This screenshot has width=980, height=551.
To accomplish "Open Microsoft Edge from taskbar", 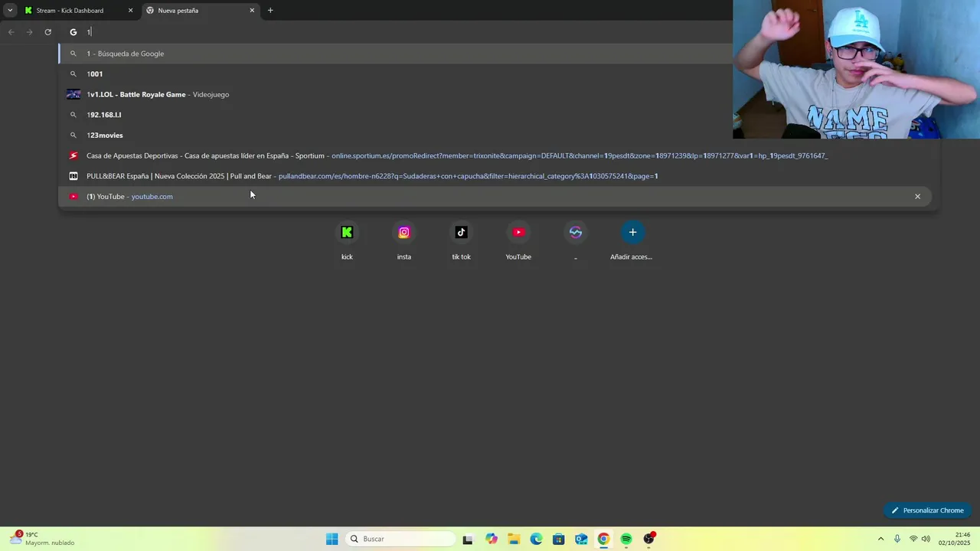I will (x=536, y=539).
